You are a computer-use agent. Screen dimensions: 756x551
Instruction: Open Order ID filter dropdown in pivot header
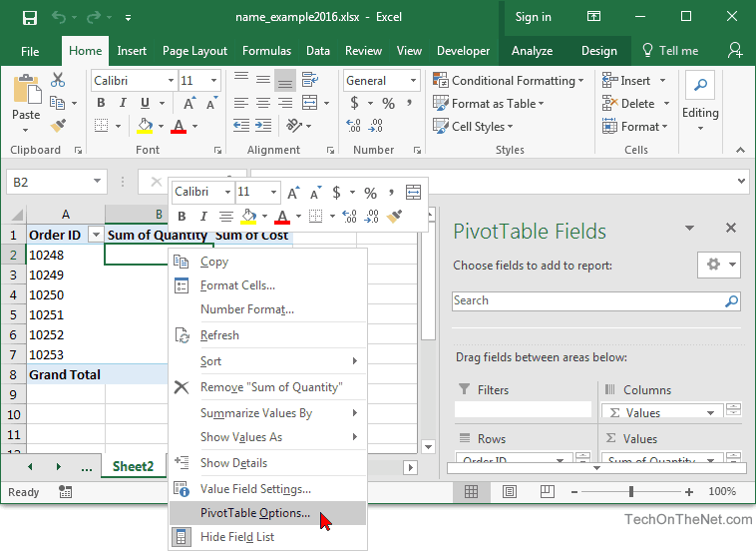(x=96, y=235)
